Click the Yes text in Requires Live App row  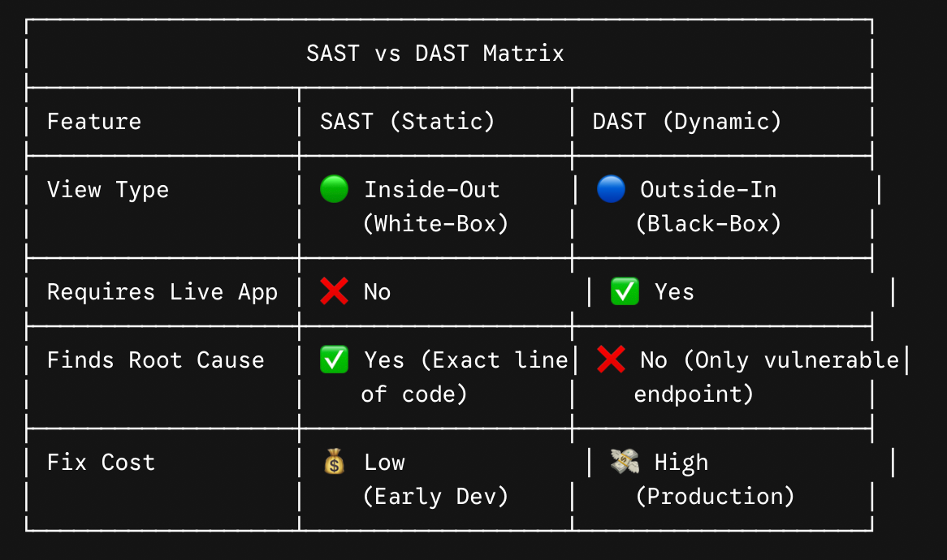(675, 292)
